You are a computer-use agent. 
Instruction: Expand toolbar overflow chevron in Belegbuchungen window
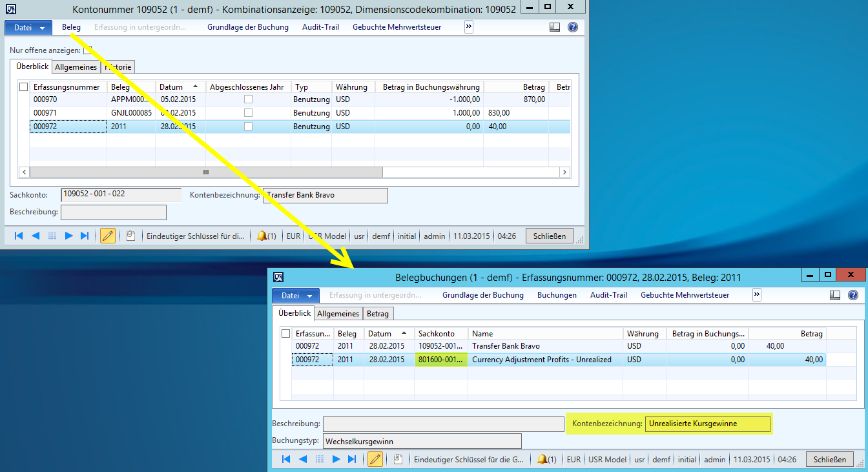(x=757, y=295)
